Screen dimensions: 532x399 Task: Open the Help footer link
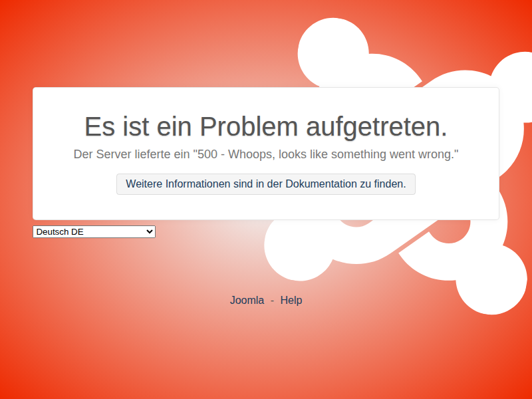291,300
